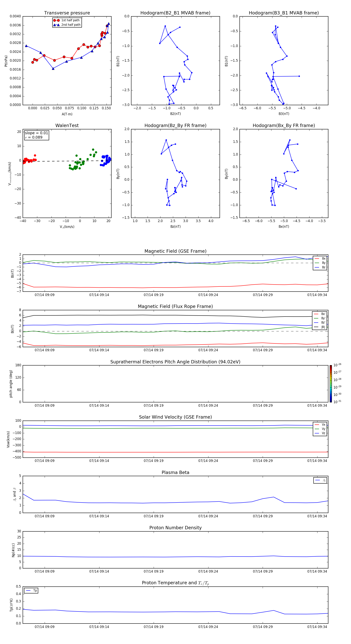This screenshot has width=351, height=644.
Task: Click the '2nd half path' legend entry
Action: click(67, 25)
